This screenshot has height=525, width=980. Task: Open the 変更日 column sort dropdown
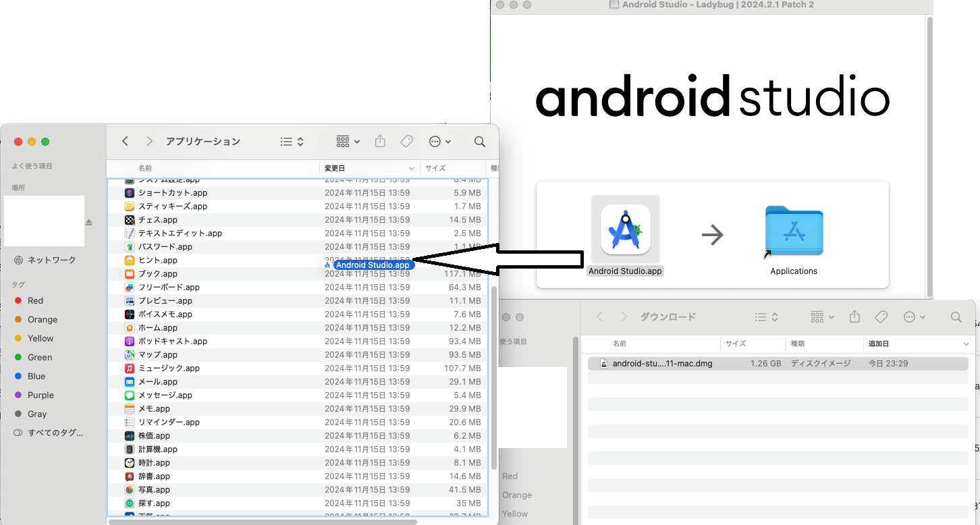pyautogui.click(x=412, y=168)
